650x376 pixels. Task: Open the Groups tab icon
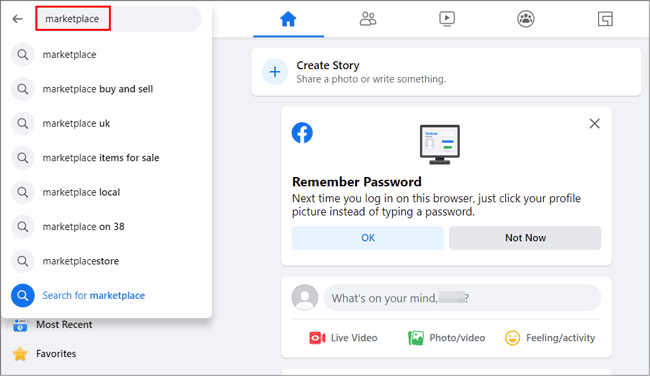point(526,19)
